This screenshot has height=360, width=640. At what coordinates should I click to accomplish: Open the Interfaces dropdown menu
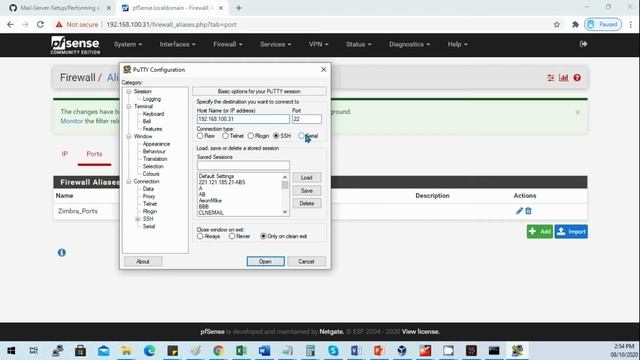(x=177, y=44)
